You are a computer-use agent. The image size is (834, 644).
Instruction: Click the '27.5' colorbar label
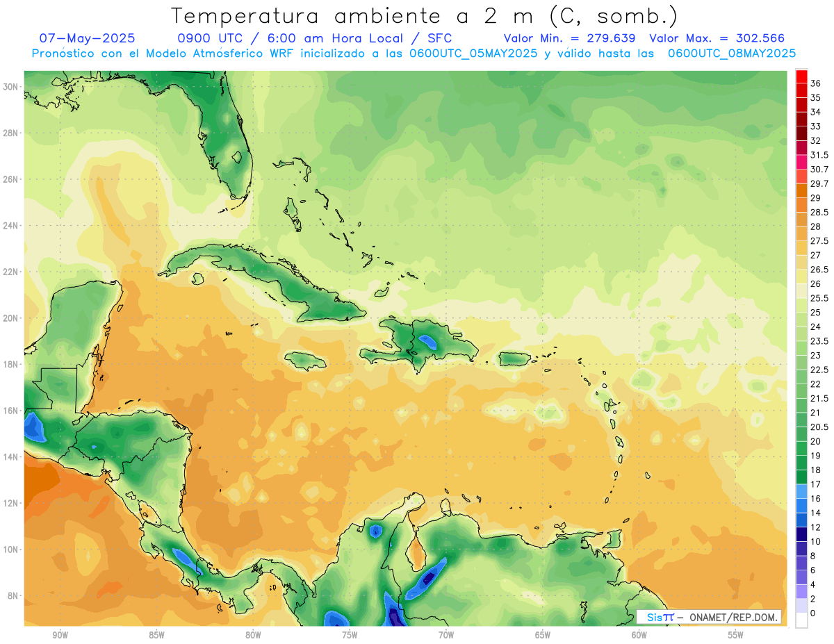point(819,241)
